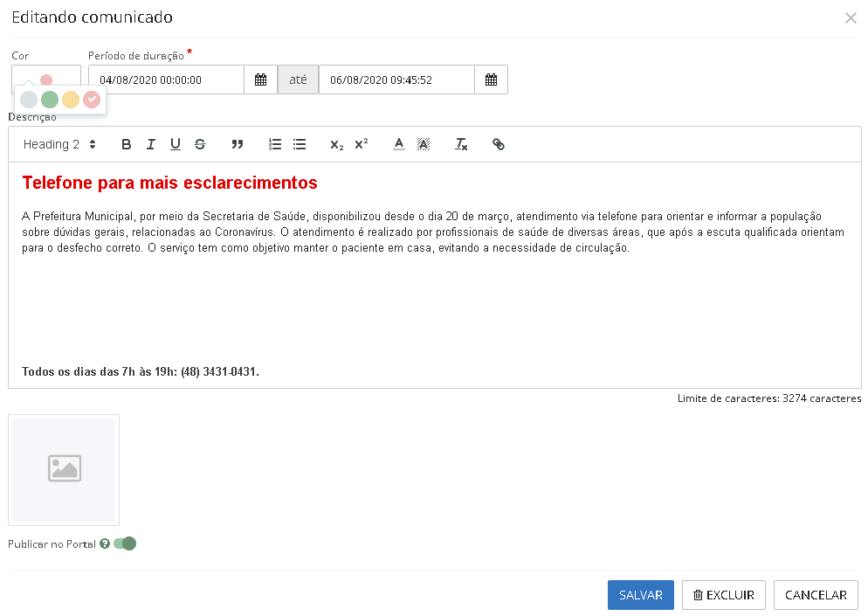This screenshot has width=868, height=616.
Task: Delete the comunicado using EXCLUIR
Action: [x=723, y=595]
